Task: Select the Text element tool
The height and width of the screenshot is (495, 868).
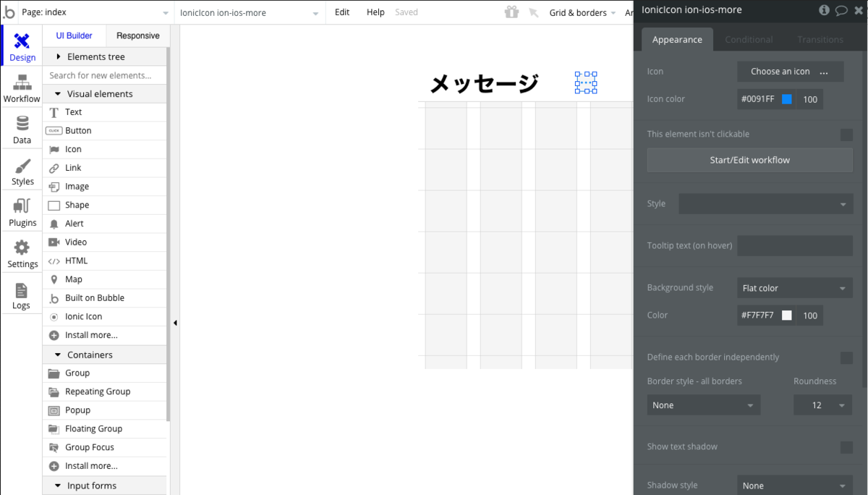Action: (105, 112)
